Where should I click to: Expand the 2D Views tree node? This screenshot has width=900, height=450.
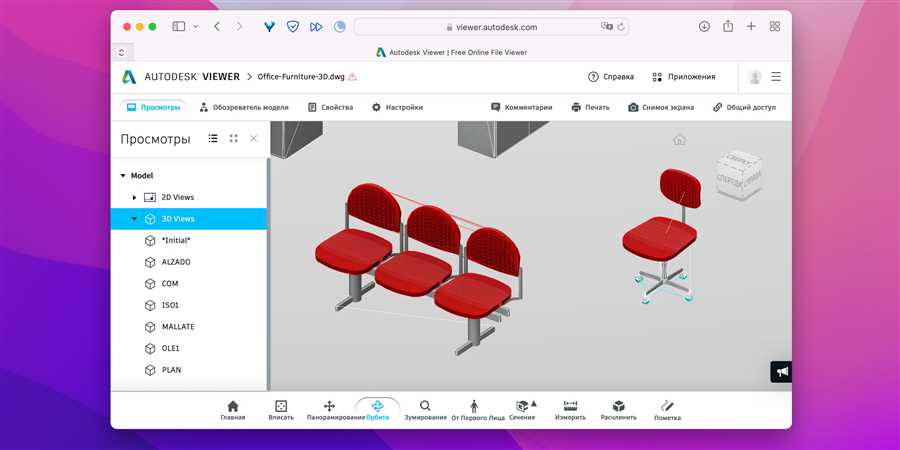(135, 197)
